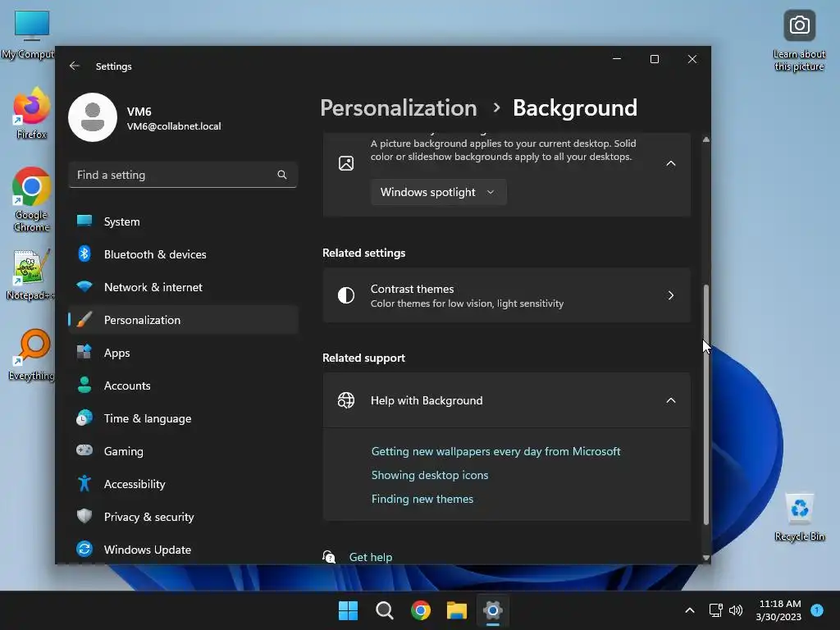Click the Settings back arrow
Image resolution: width=840 pixels, height=630 pixels.
click(75, 66)
